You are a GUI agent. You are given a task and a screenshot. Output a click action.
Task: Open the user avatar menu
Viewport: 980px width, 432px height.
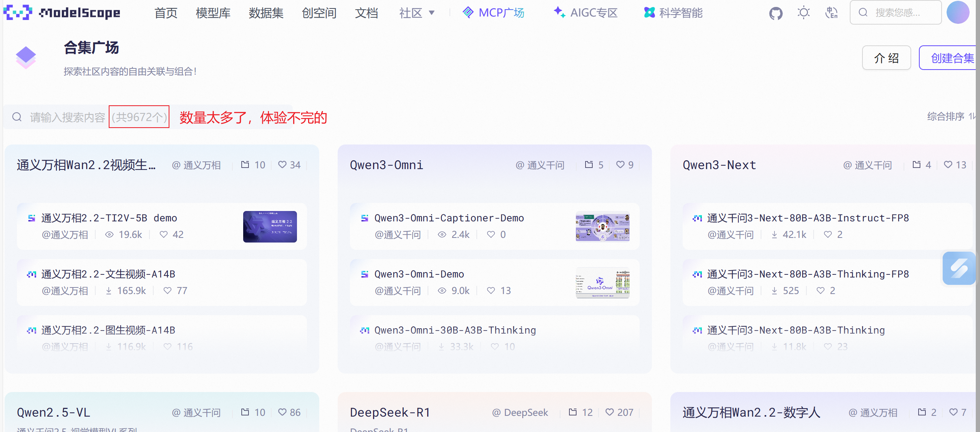pyautogui.click(x=958, y=13)
